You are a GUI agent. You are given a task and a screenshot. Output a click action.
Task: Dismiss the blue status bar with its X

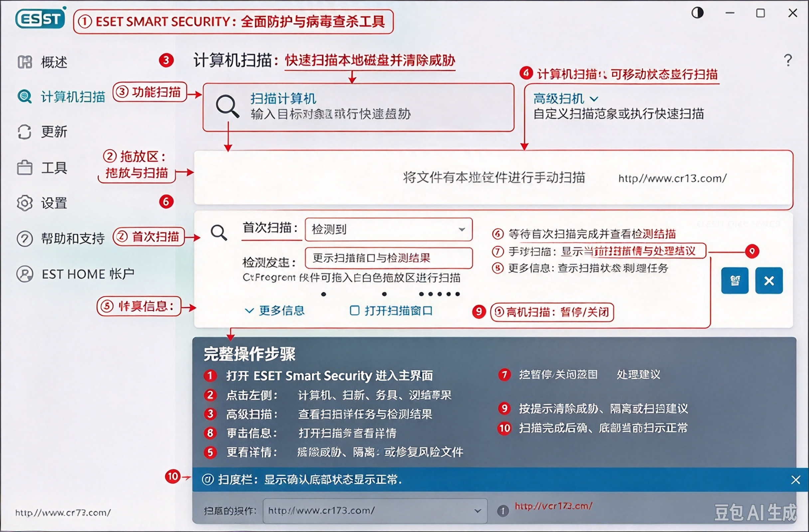[795, 480]
